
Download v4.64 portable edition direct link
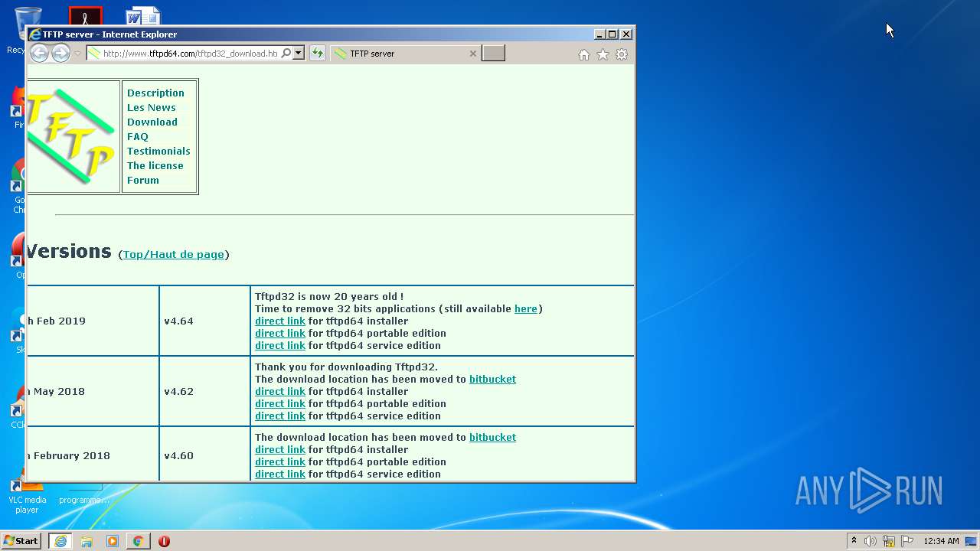point(279,333)
